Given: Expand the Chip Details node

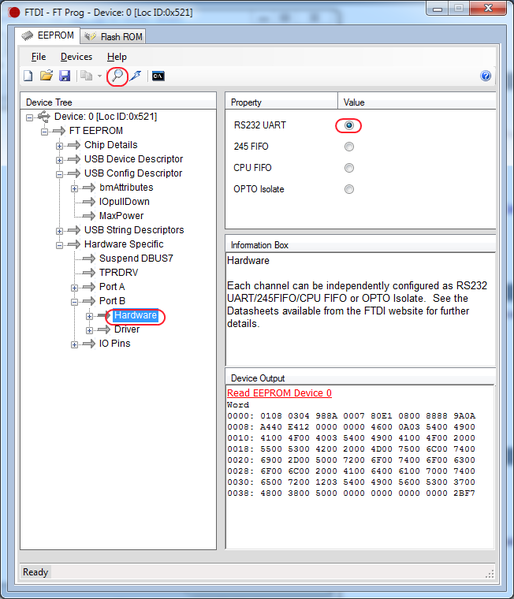Looking at the screenshot, I should coord(59,146).
